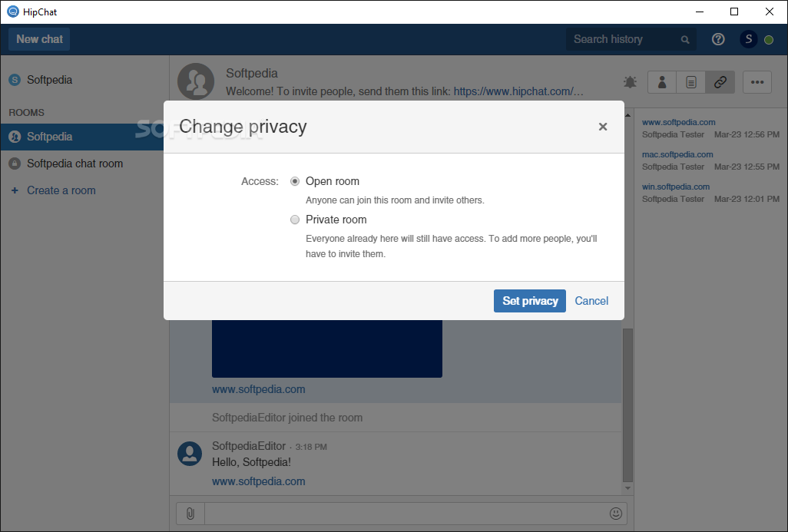Click the chat vertical scrollbar thumb

coord(627,405)
